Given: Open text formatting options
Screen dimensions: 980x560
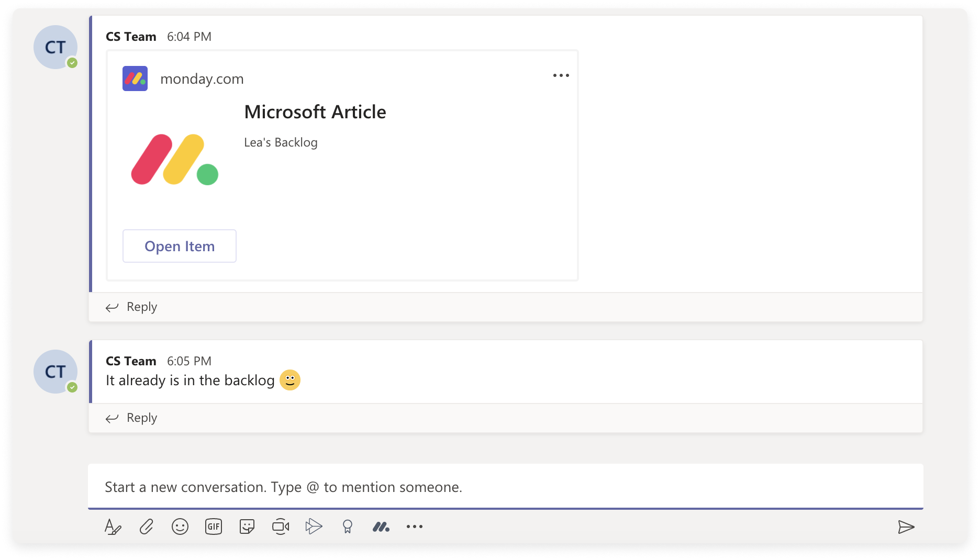Looking at the screenshot, I should click(x=113, y=527).
